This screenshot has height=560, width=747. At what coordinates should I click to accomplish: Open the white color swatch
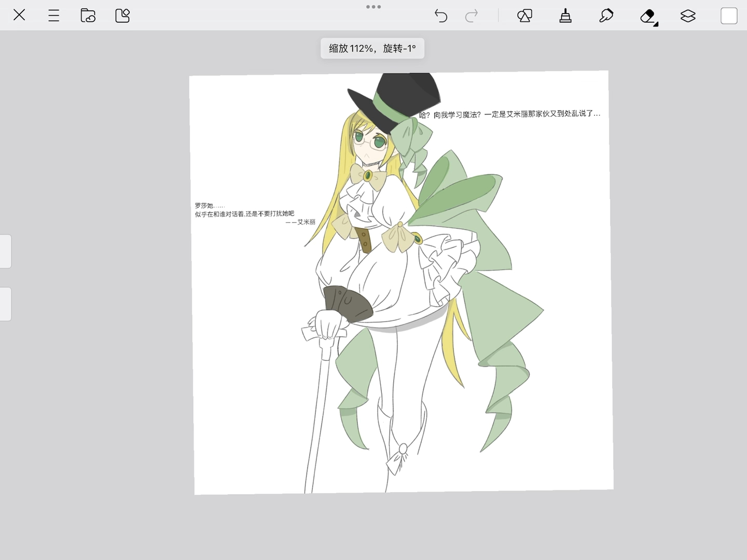(729, 16)
